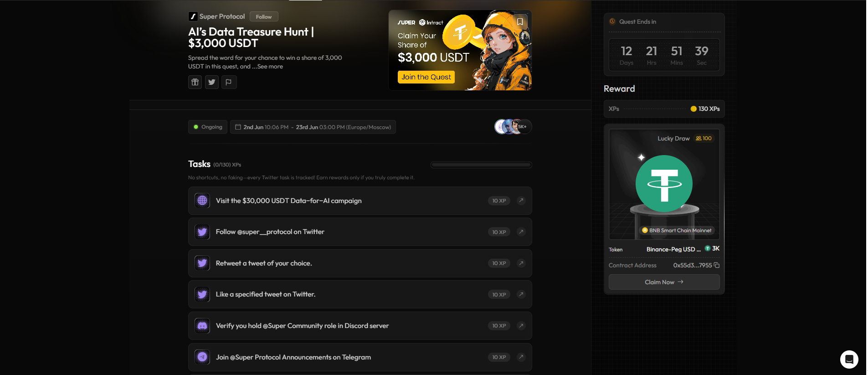Image resolution: width=868 pixels, height=375 pixels.
Task: Click the Discord icon on the Verify role task
Action: point(202,326)
